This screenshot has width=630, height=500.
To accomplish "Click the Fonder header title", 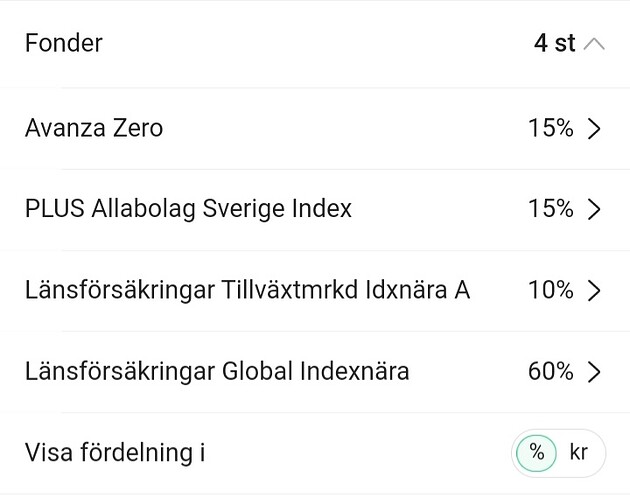I will tap(64, 44).
